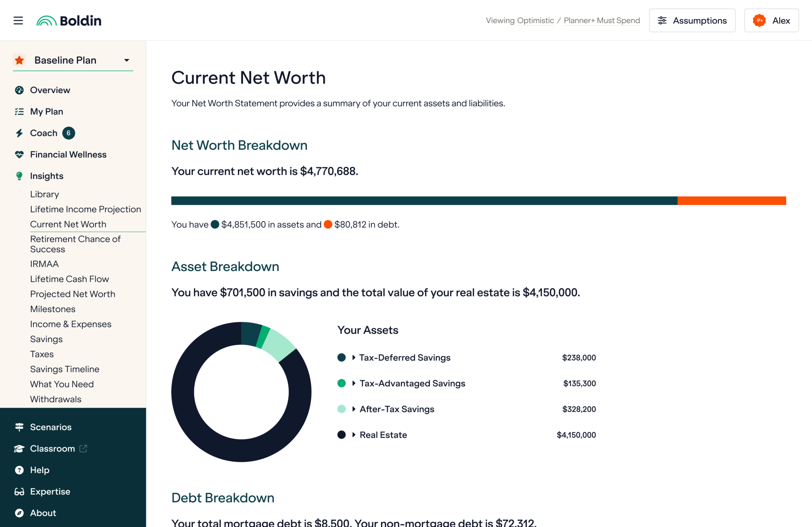Viewport: 812px width, 527px height.
Task: Open the IRMAA insight page
Action: (44, 264)
